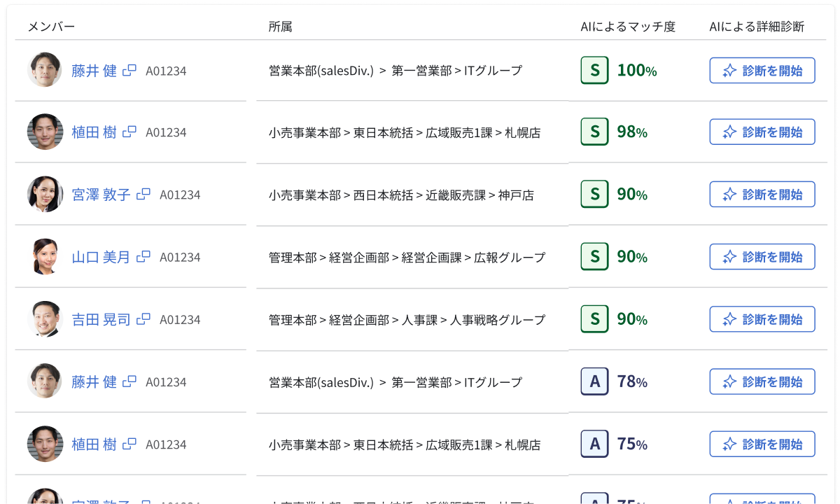The height and width of the screenshot is (504, 840).
Task: Open external link icon beside 藤井 健 in 100% row
Action: (129, 70)
